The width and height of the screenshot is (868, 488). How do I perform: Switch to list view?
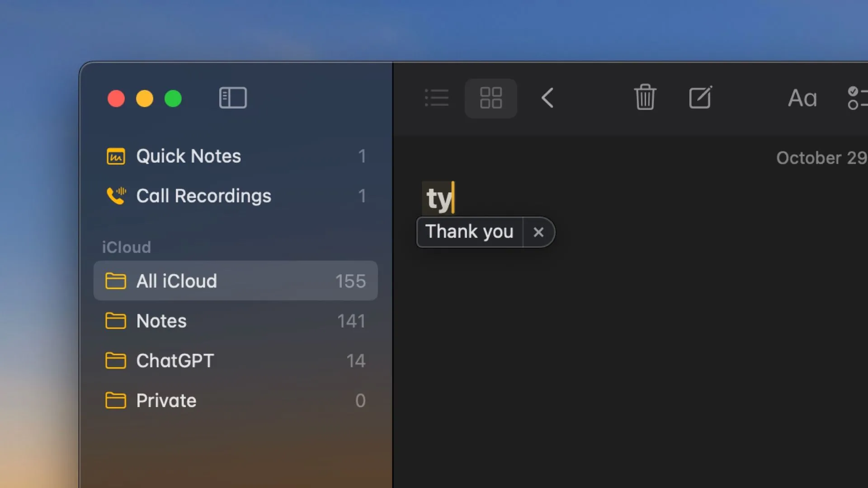[x=437, y=98]
